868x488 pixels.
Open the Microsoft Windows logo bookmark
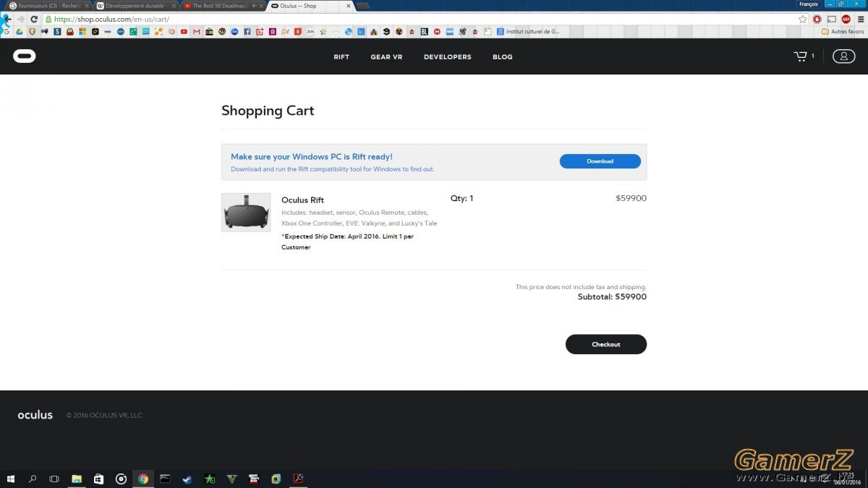pos(82,32)
